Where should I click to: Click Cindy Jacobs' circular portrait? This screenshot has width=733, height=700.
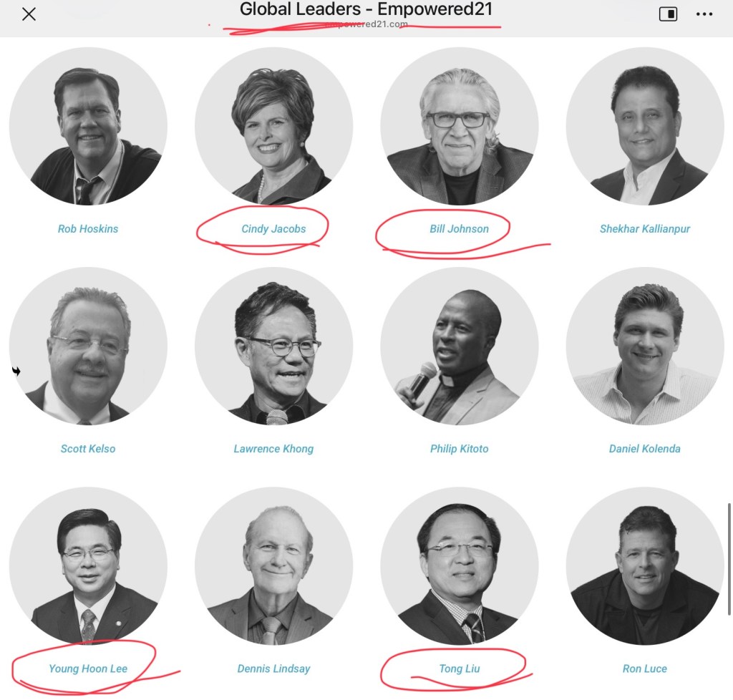point(273,126)
